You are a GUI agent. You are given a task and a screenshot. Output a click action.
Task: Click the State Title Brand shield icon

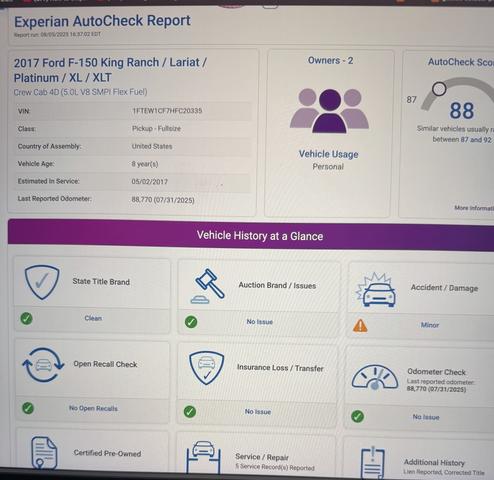pos(42,282)
